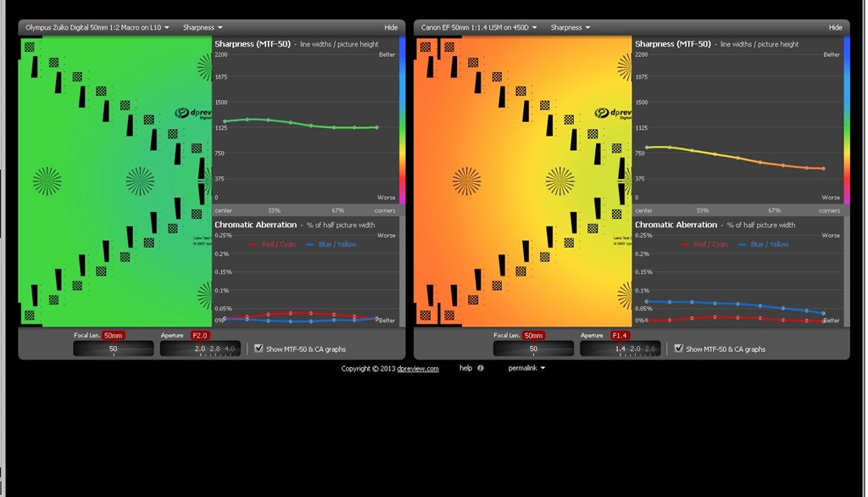Open Olympus Zuiko 50mm lens selection dropdown

click(97, 27)
